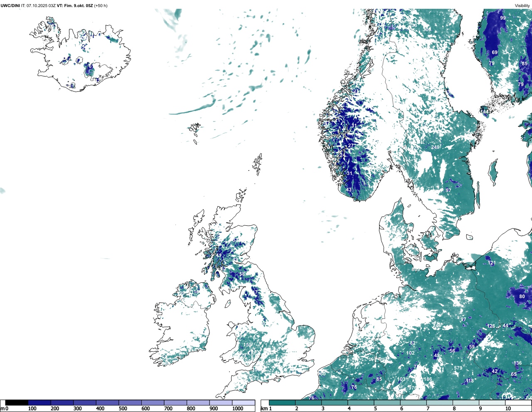Click the "579" visibility value
Screen dimensions: 532x412
click(x=458, y=368)
